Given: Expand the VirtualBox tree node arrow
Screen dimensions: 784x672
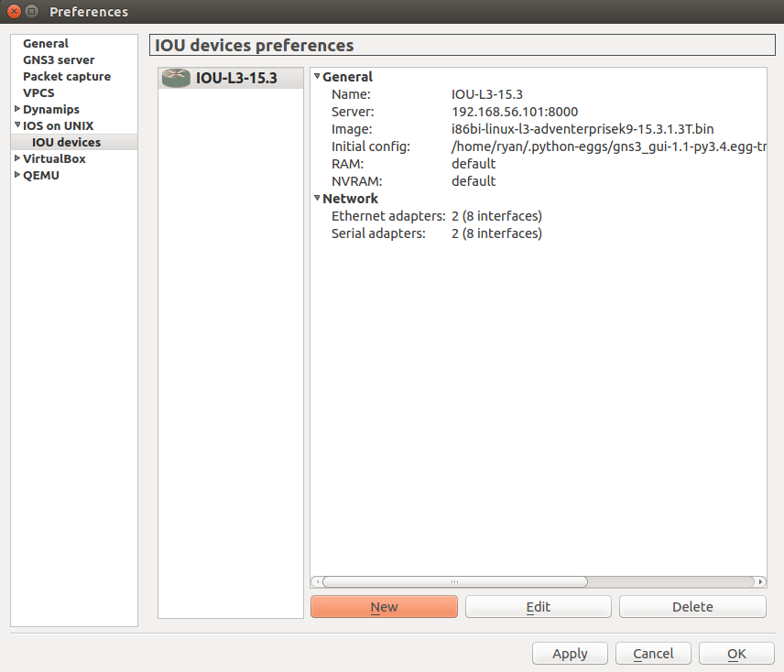Looking at the screenshot, I should [17, 157].
